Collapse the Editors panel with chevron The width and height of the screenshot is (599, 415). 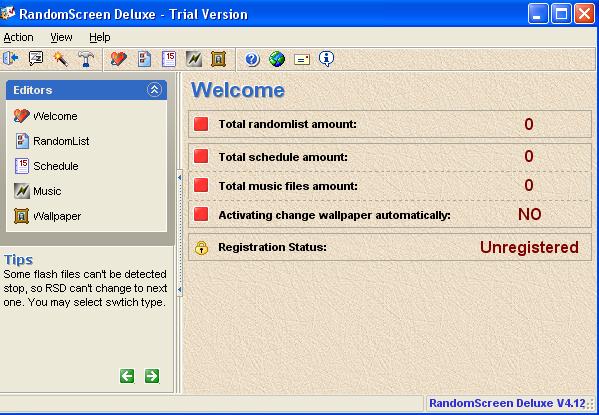point(154,90)
